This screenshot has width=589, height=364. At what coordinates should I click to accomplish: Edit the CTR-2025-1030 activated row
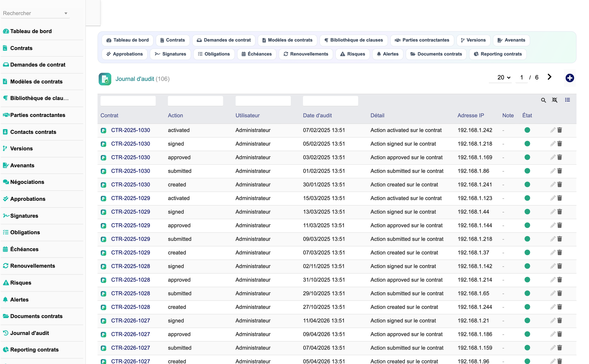point(553,130)
